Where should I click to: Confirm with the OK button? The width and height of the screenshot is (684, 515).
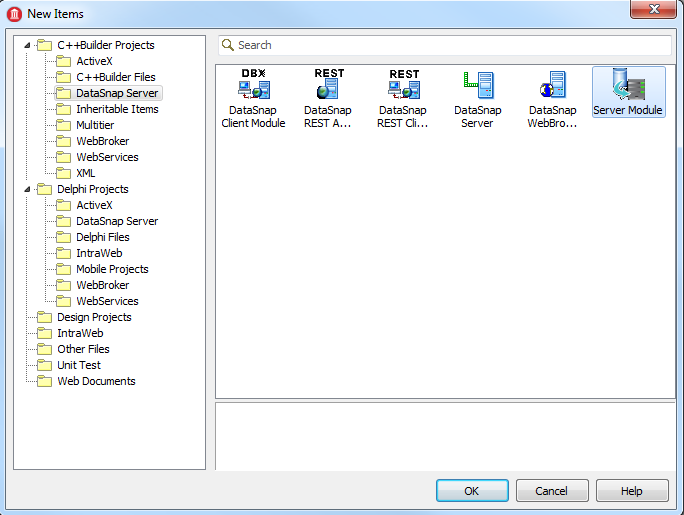click(472, 491)
